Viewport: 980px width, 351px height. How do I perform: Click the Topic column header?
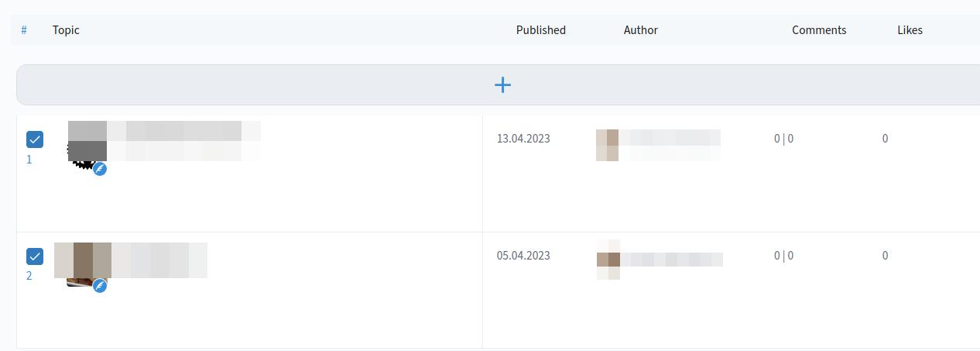pos(66,30)
